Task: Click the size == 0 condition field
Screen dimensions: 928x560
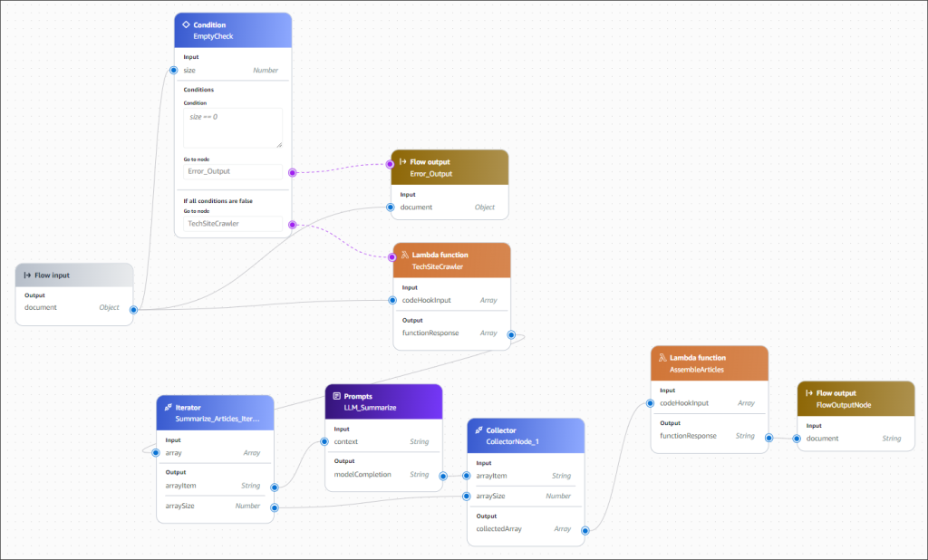Action: [233, 128]
